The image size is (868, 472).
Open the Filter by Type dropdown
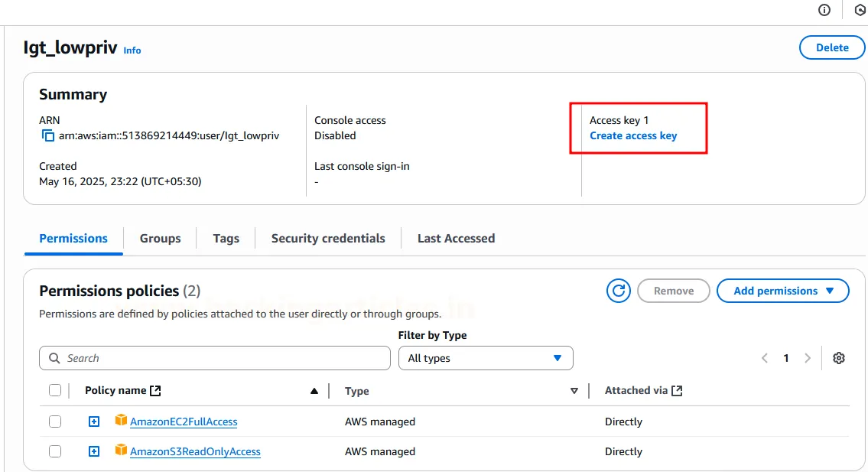(x=486, y=358)
